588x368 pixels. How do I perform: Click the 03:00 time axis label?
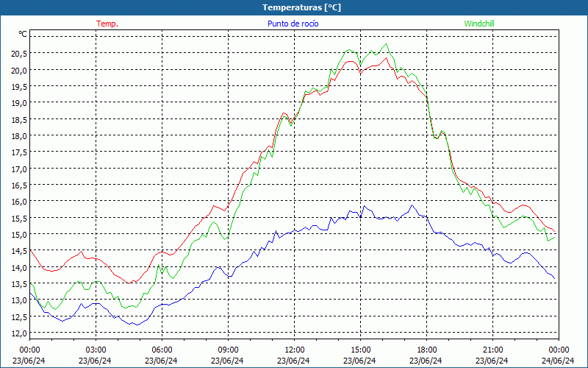pos(96,350)
